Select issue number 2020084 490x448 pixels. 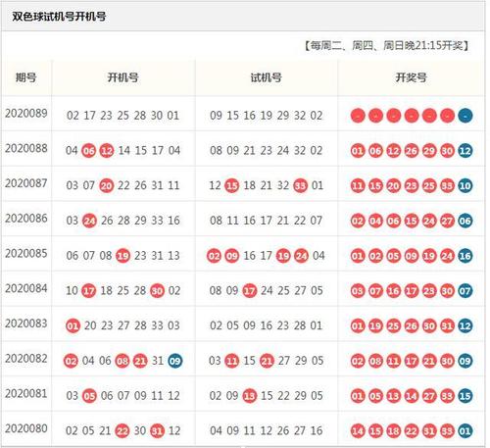pos(26,288)
